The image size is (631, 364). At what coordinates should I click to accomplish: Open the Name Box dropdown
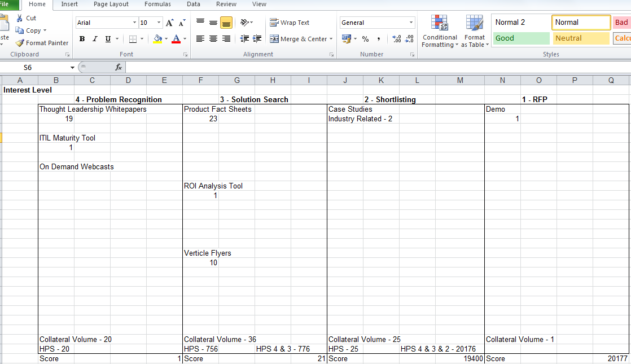coord(72,68)
